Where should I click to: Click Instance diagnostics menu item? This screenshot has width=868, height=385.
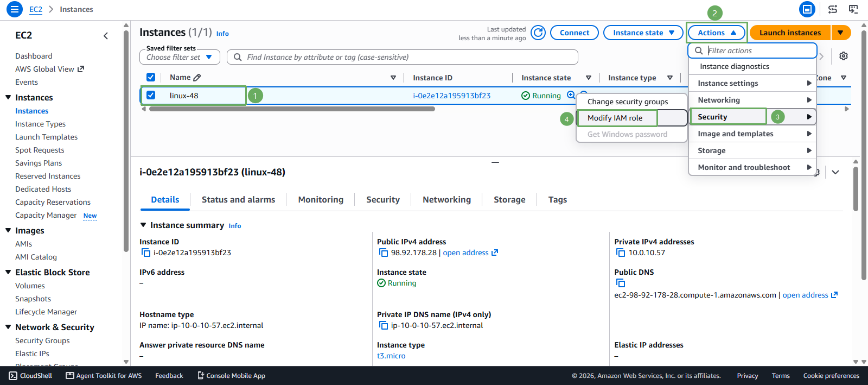pyautogui.click(x=752, y=66)
